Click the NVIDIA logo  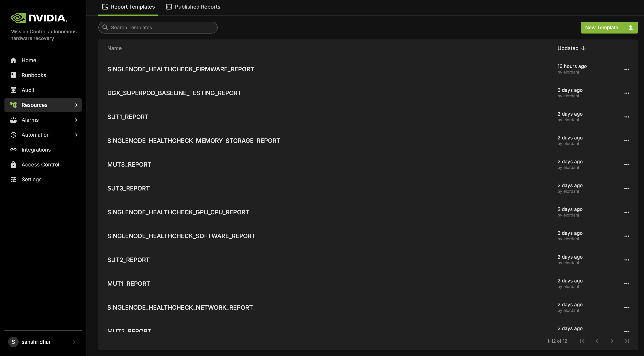tap(39, 18)
